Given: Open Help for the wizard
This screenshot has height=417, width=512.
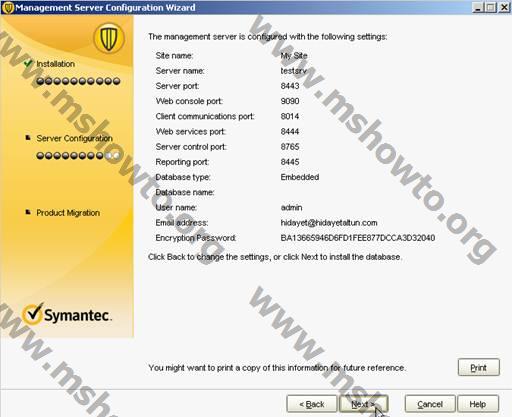Looking at the screenshot, I should (x=478, y=404).
